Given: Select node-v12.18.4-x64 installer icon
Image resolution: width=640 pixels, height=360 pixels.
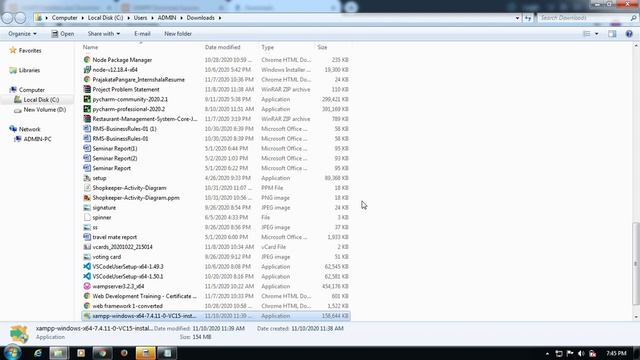Looking at the screenshot, I should point(87,69).
